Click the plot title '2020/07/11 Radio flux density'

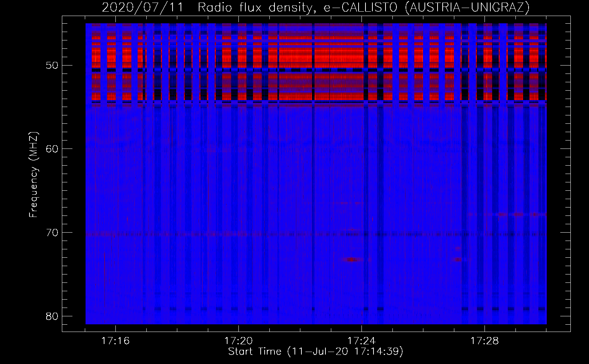209,7
